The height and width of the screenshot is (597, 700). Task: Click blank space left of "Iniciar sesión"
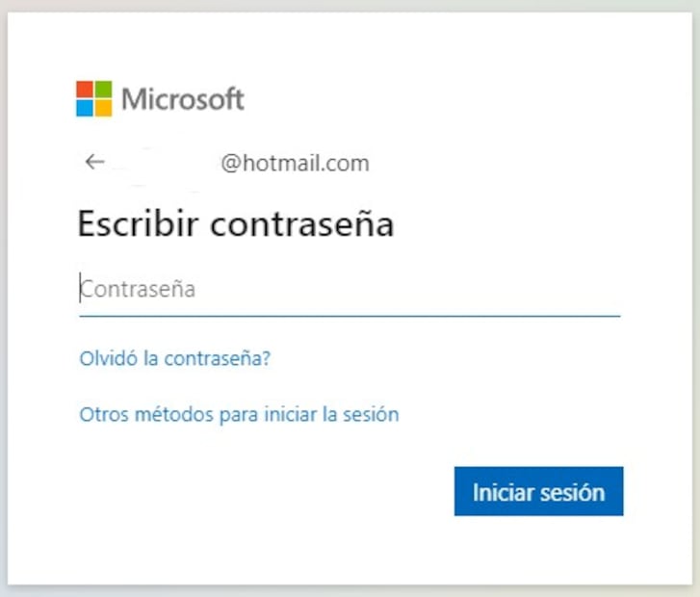[x=289, y=491]
